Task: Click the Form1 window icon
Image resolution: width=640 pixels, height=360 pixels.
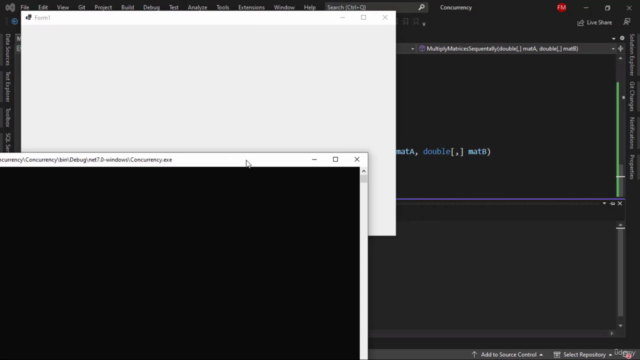Action: [29, 18]
